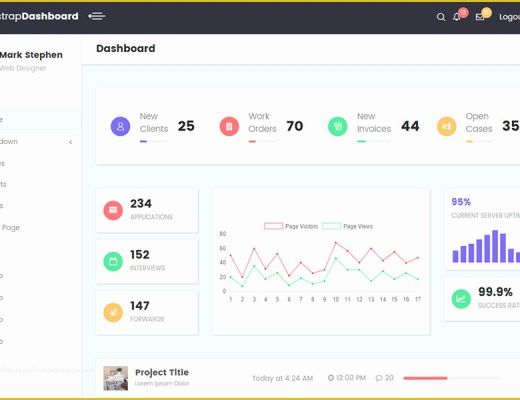Toggle Page Views legend in chart
This screenshot has height=400, width=520.
click(347, 226)
